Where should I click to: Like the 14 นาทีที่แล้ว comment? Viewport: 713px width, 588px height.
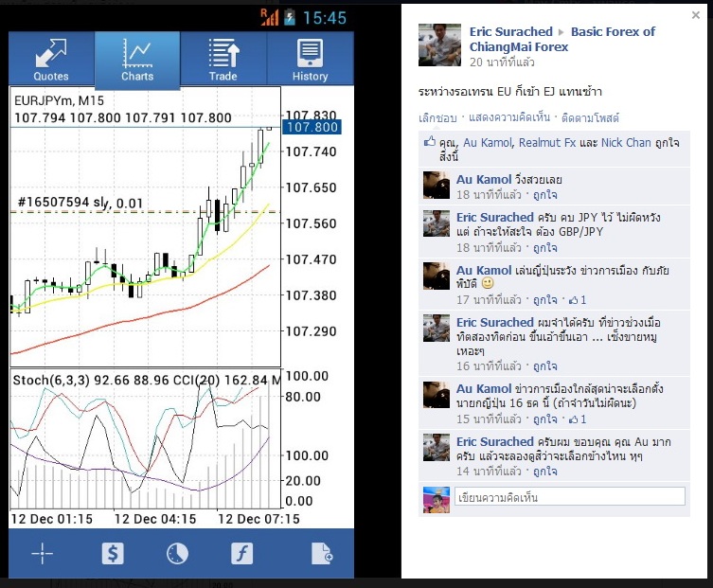tap(545, 472)
